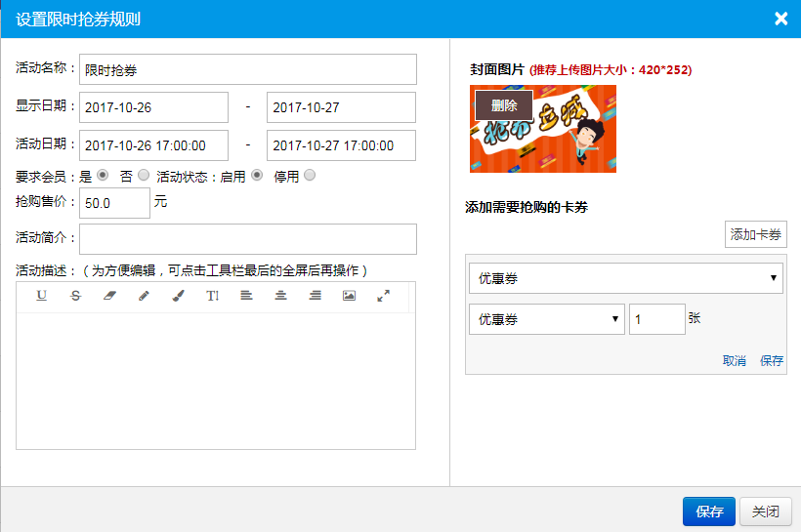Select 否 for 要求会员
Screen dimensions: 801x532
click(144, 175)
